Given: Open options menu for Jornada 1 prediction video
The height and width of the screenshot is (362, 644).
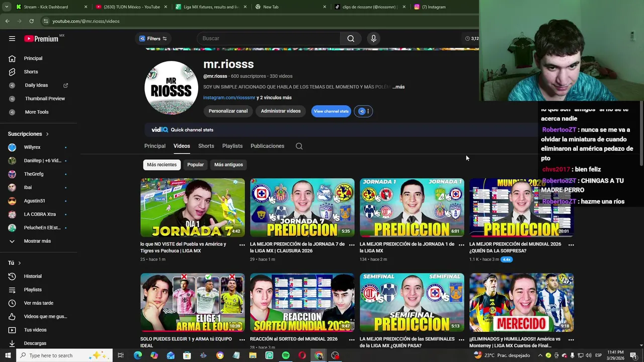Looking at the screenshot, I should tap(461, 245).
